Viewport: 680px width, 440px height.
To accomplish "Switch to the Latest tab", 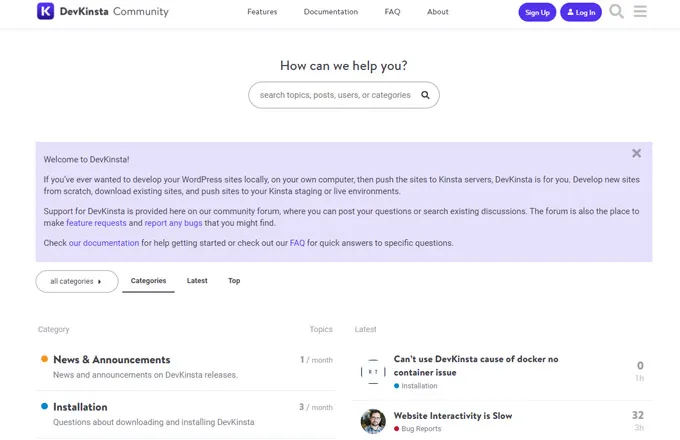I will (197, 281).
